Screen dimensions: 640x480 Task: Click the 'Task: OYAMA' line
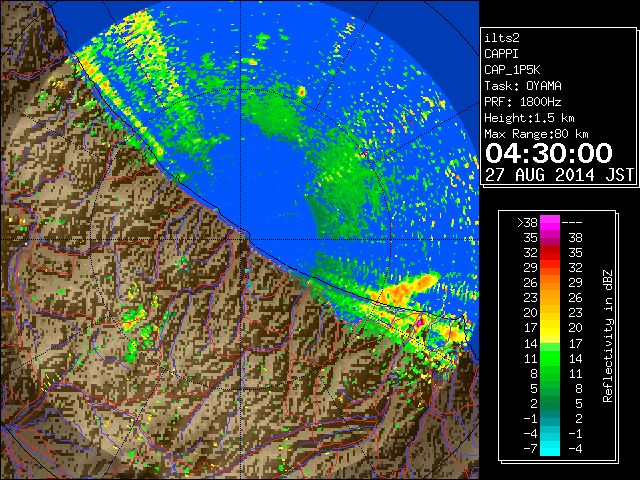[523, 86]
